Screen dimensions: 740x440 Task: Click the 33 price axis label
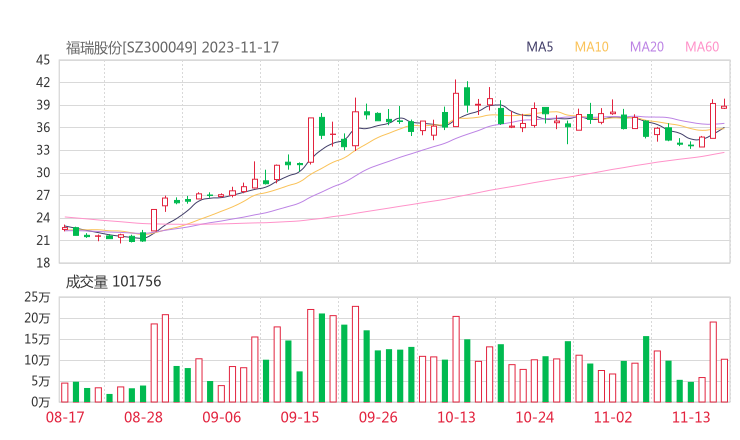pos(43,151)
